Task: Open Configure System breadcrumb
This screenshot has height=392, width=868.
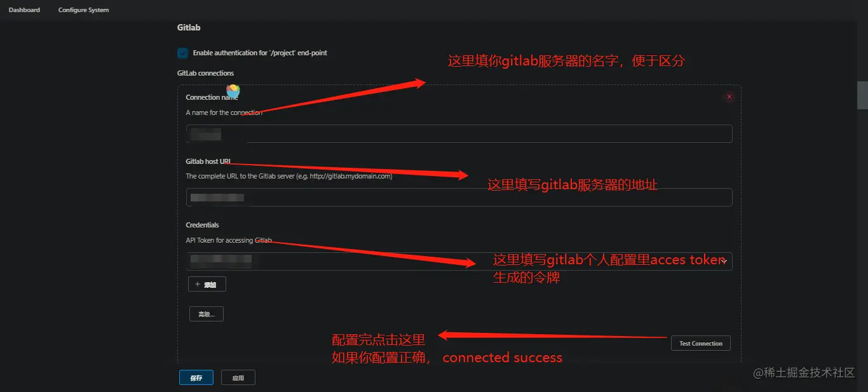Action: coord(83,10)
